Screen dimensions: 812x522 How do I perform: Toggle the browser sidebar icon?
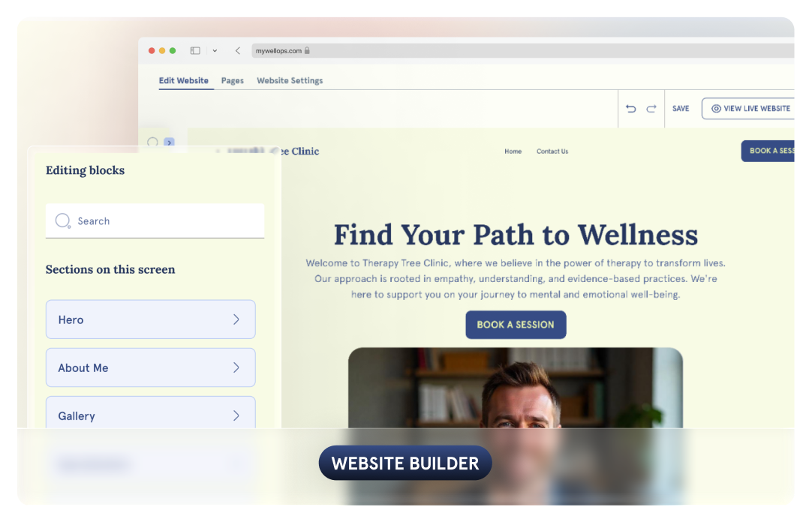pyautogui.click(x=195, y=51)
